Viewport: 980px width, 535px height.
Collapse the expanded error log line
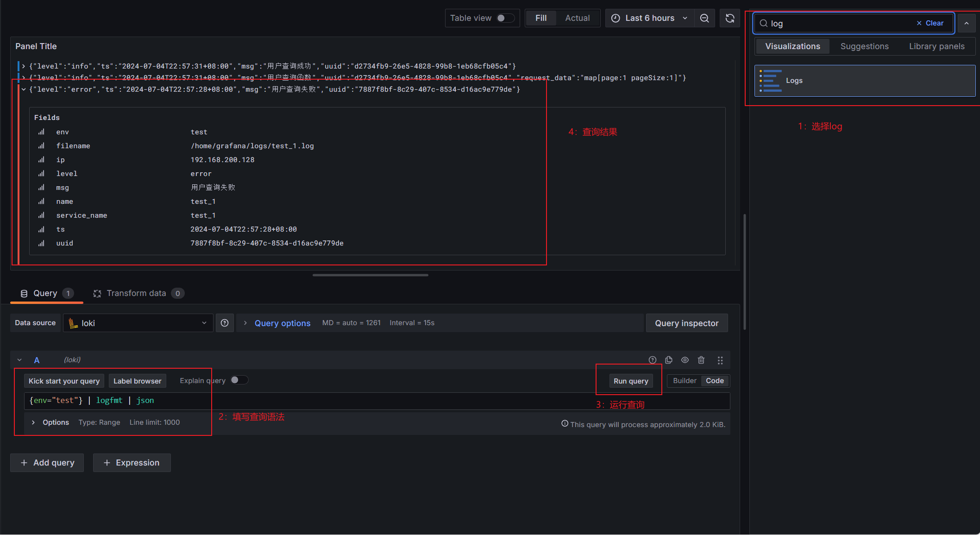[x=23, y=89]
